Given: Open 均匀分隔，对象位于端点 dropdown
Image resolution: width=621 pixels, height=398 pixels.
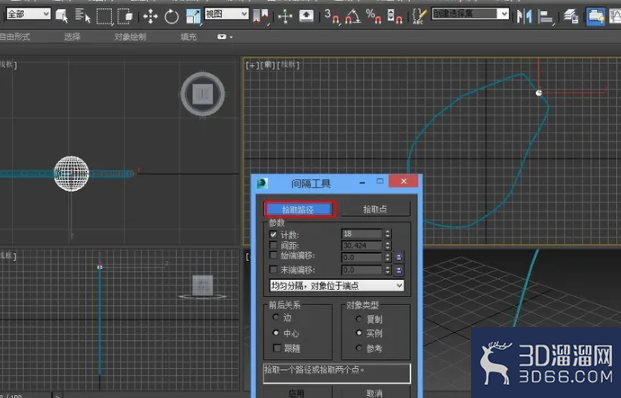Looking at the screenshot, I should click(x=337, y=286).
